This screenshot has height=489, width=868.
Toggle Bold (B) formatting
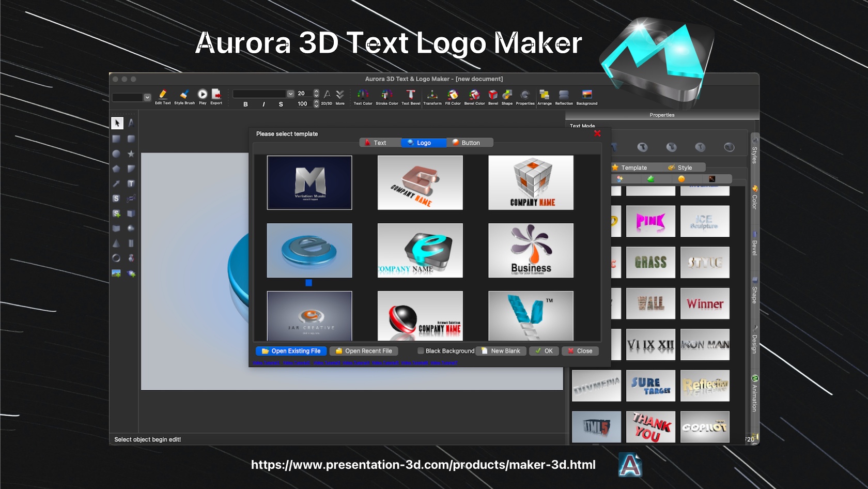pos(245,104)
